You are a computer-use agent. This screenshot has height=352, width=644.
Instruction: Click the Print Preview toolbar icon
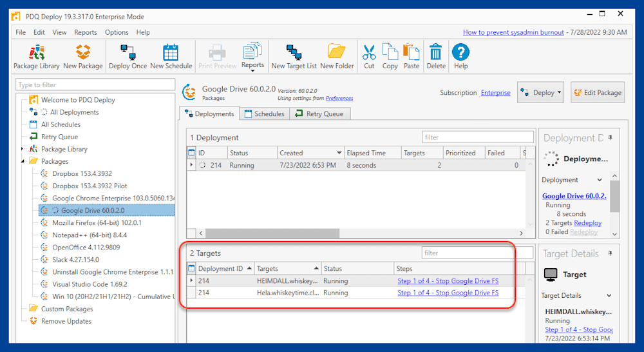click(217, 57)
